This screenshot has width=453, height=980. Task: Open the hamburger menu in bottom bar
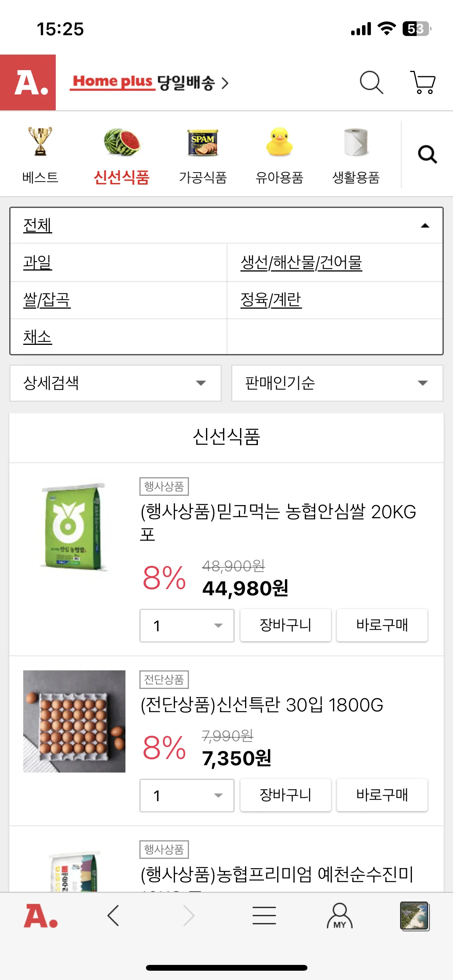pyautogui.click(x=264, y=916)
